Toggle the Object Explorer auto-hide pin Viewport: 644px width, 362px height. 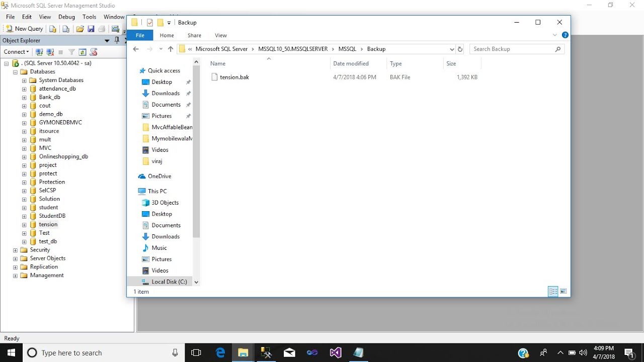click(117, 40)
